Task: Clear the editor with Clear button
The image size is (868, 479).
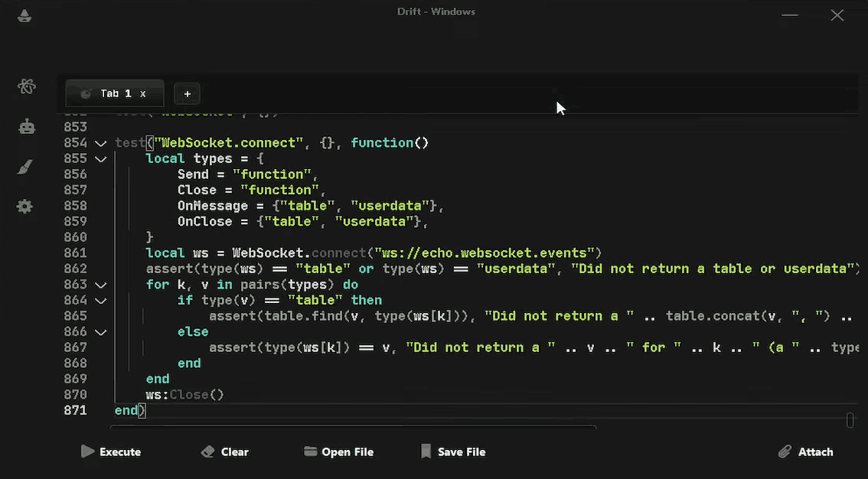Action: coord(225,451)
